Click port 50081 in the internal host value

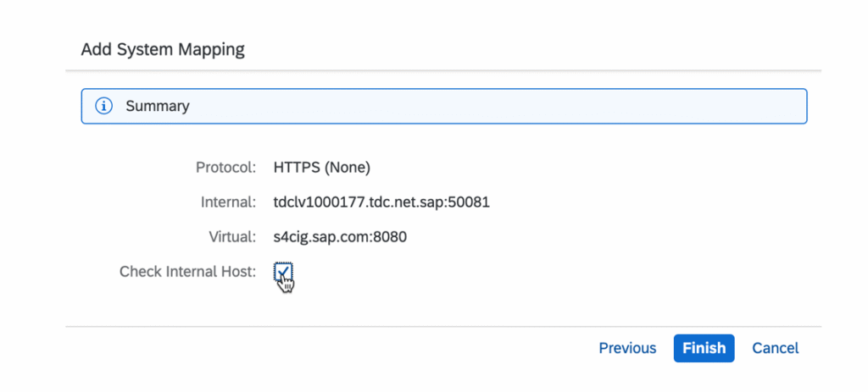pos(472,202)
